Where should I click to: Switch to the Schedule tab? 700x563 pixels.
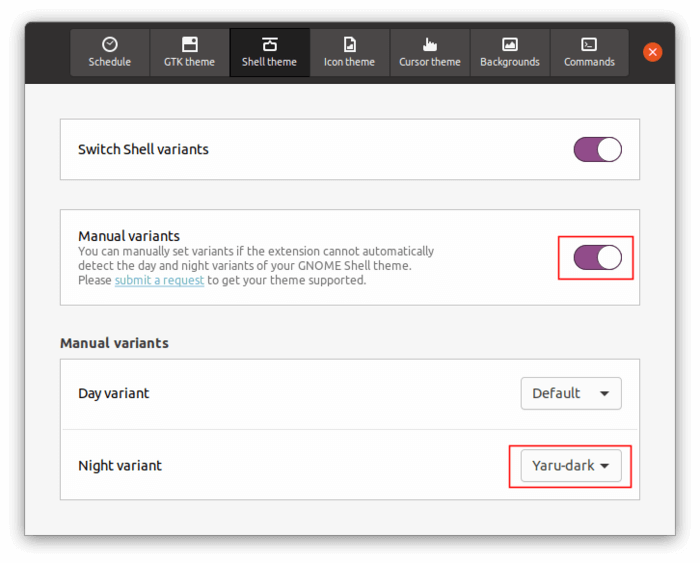(x=110, y=53)
